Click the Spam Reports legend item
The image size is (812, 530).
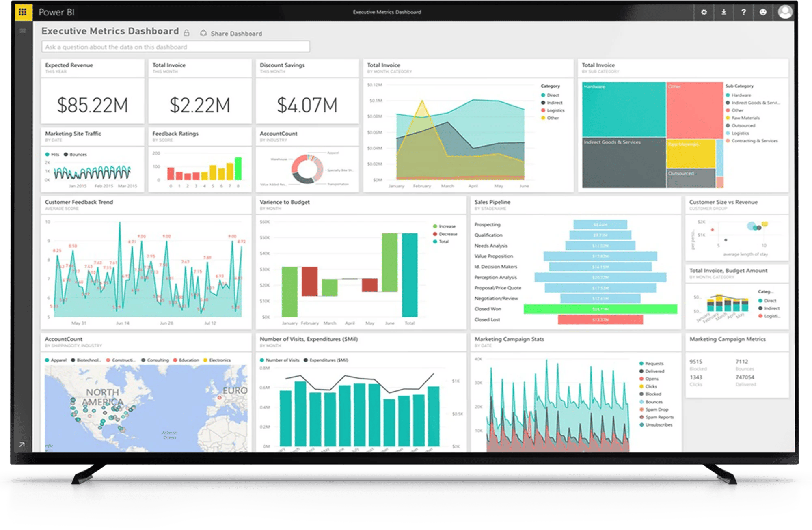coord(657,417)
